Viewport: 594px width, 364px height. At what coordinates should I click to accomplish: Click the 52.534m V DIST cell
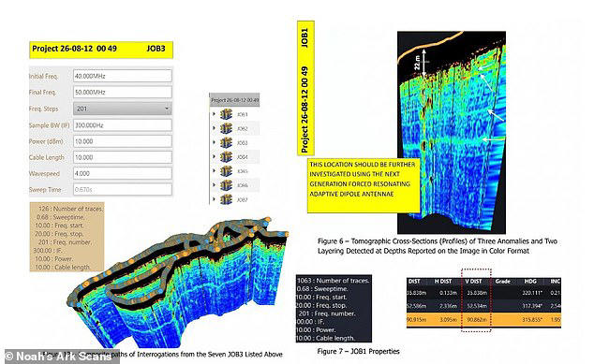[477, 306]
